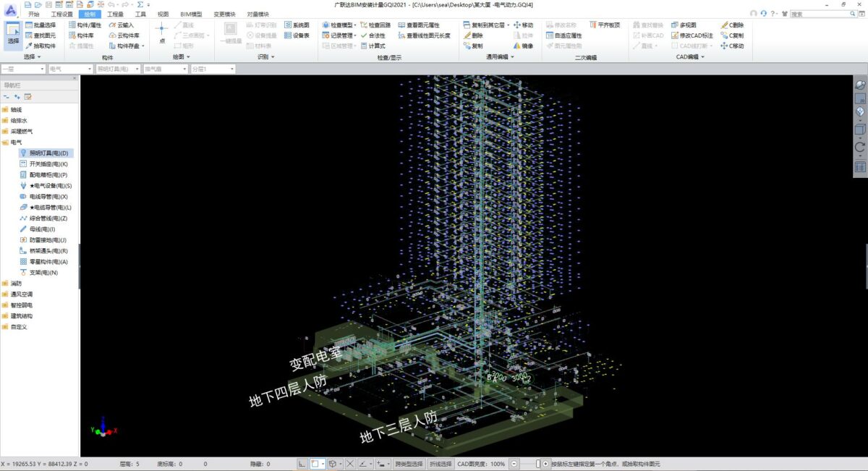868x471 pixels.
Task: Expand the 识别 group dropdown
Action: (273, 56)
